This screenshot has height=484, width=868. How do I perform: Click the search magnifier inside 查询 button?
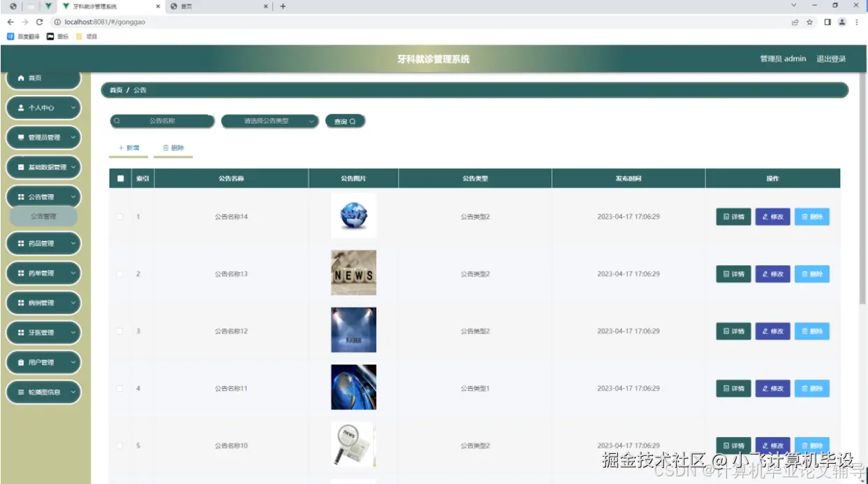(x=354, y=120)
